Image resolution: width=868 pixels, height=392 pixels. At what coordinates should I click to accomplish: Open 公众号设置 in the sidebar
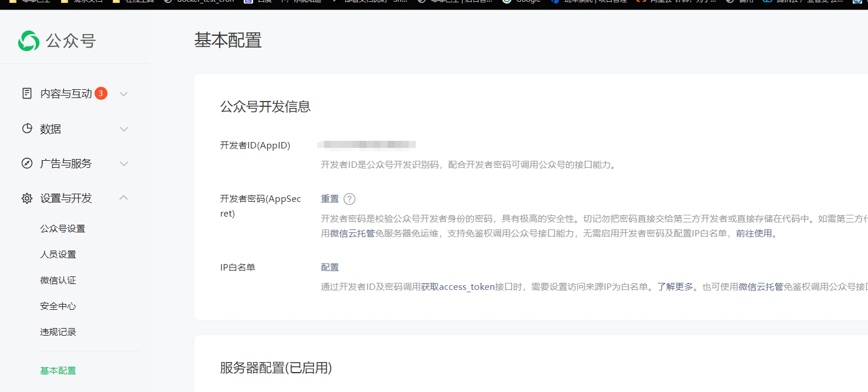(x=63, y=229)
